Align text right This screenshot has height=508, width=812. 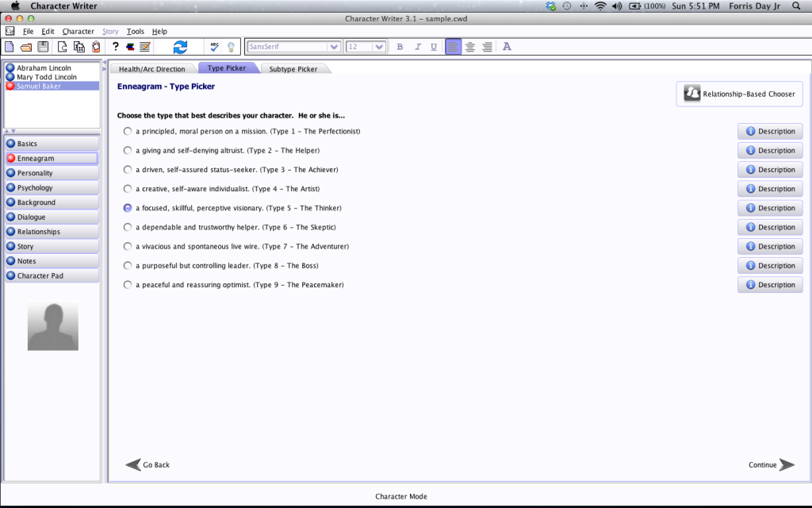point(487,47)
